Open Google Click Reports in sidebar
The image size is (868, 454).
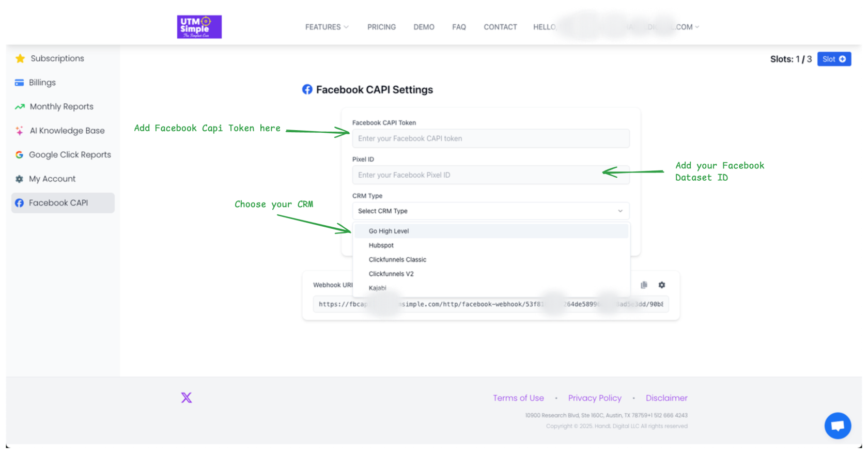[70, 155]
